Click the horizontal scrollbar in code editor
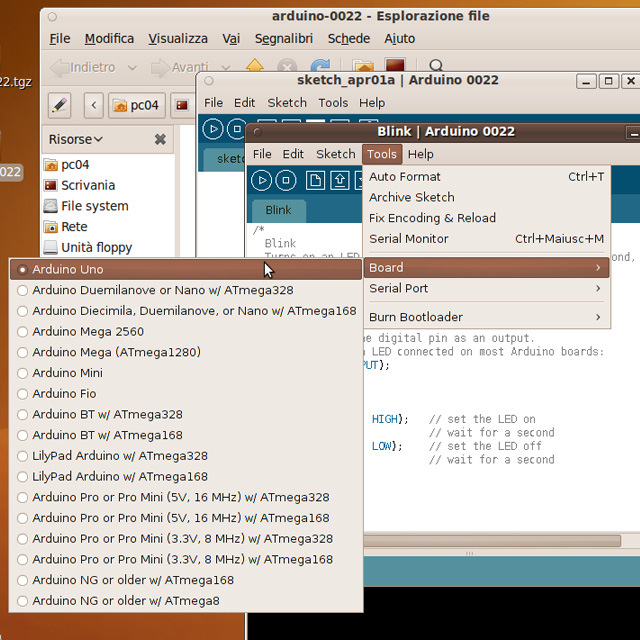640x640 pixels. (x=490, y=541)
